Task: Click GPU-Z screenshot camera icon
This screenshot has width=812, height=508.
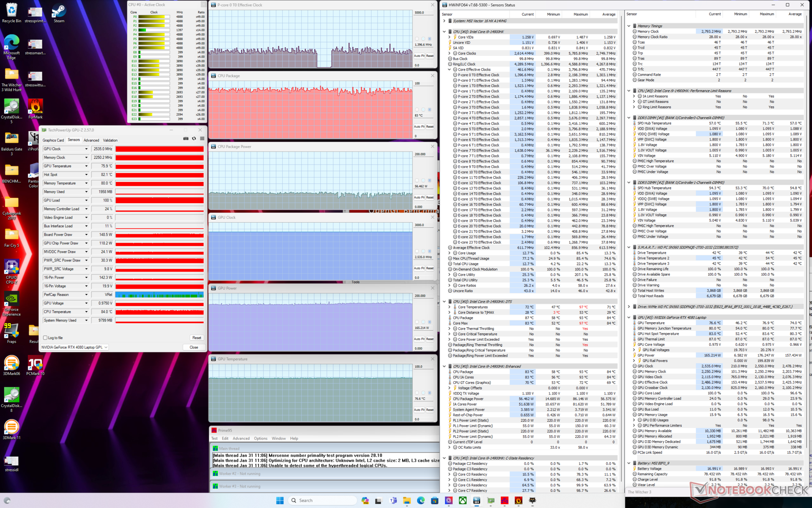Action: click(186, 139)
